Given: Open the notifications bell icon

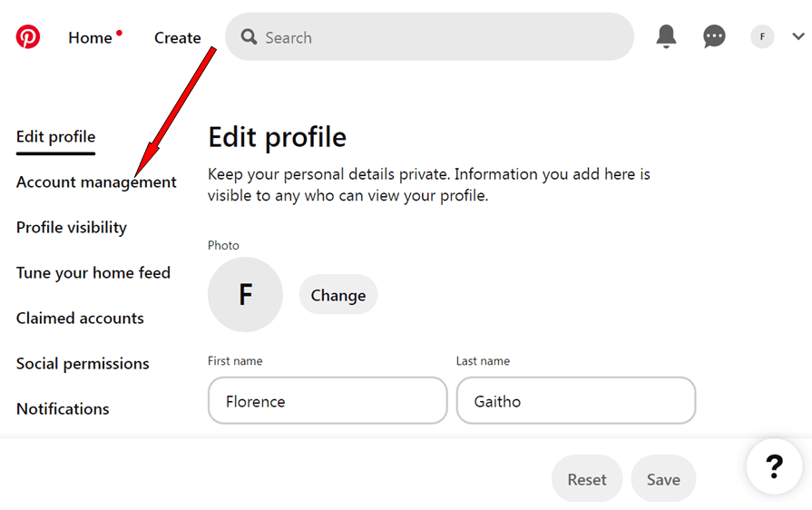Looking at the screenshot, I should [x=666, y=37].
